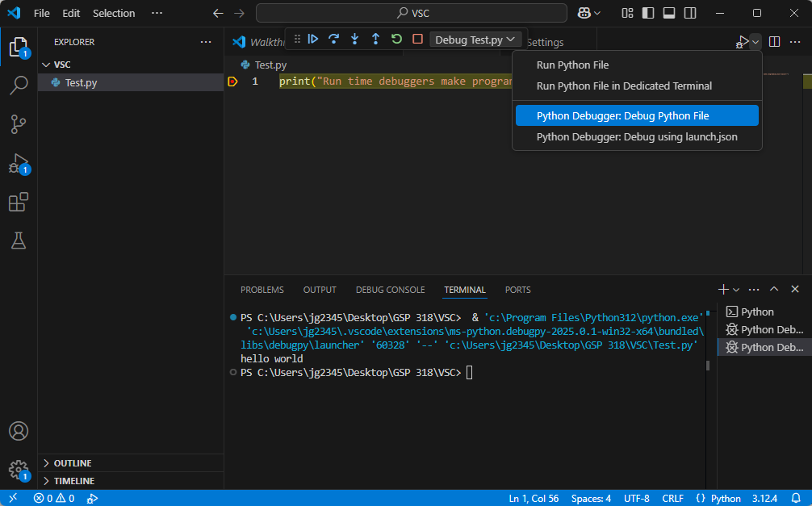Stop the debug session with red square
The height and width of the screenshot is (506, 812).
pyautogui.click(x=417, y=39)
